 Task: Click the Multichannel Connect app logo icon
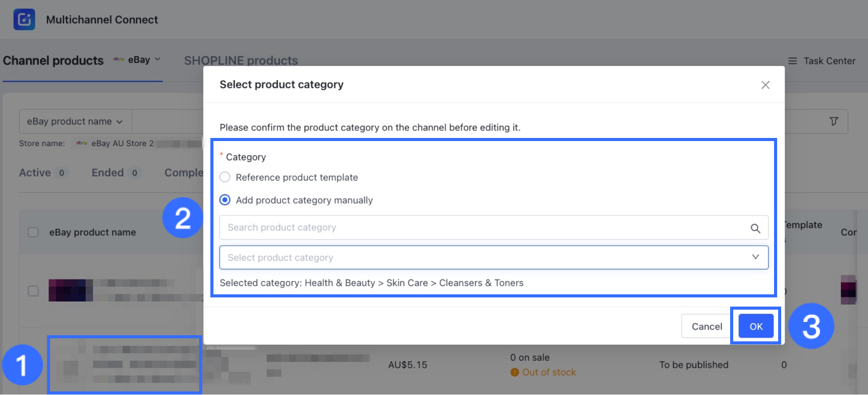(x=24, y=19)
